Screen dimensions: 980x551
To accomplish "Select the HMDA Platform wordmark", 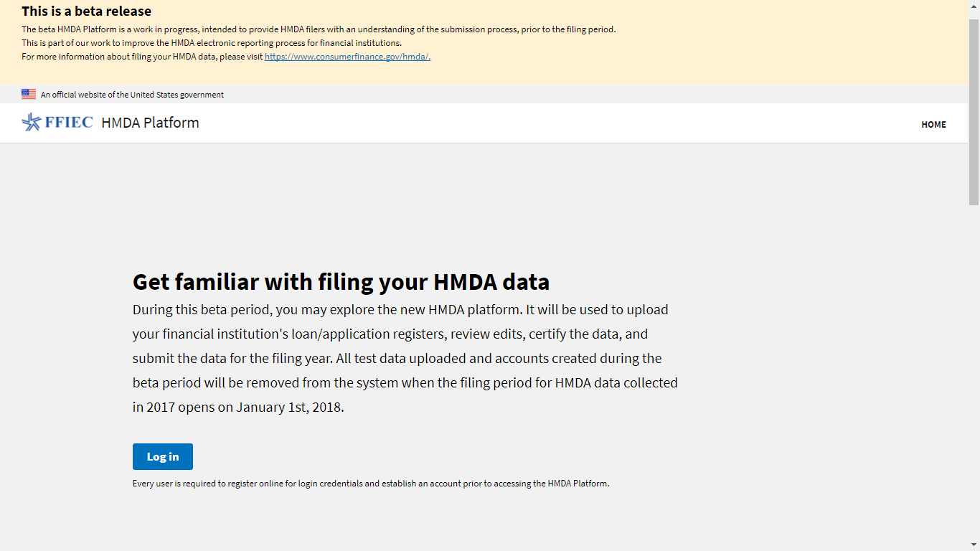I will click(x=150, y=123).
